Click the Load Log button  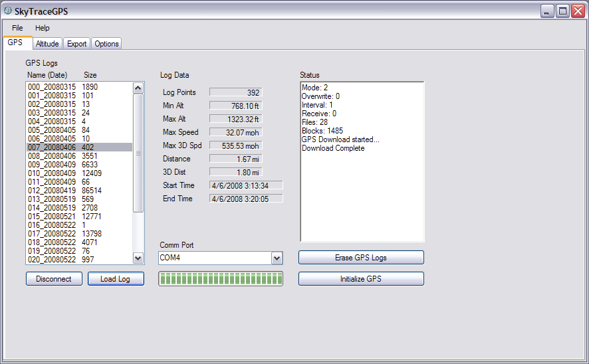point(116,279)
